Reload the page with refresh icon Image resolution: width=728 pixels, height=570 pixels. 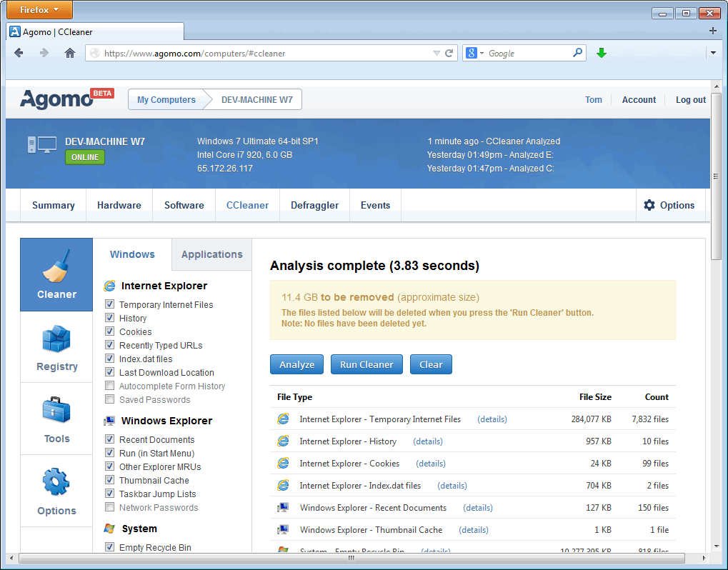click(449, 53)
